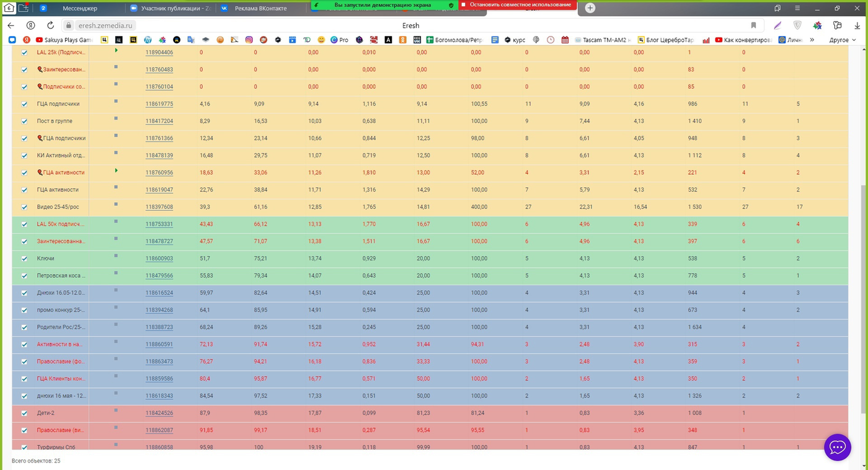This screenshot has width=868, height=470.
Task: Click the new tab group icon
Action: point(24,8)
